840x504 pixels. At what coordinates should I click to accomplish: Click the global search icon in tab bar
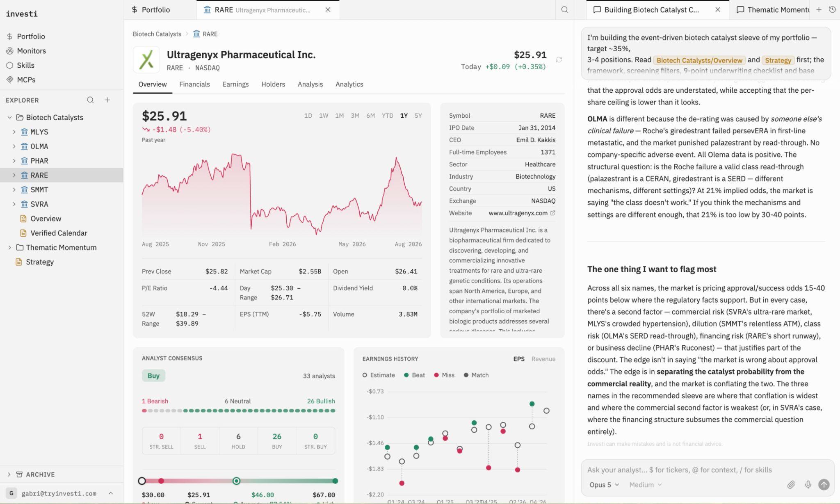click(564, 9)
